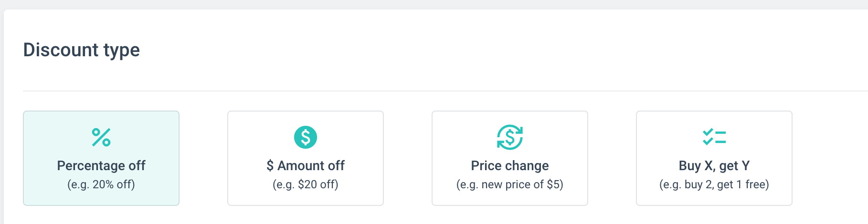Click the "(e.g. new price of $5)" text
868x224 pixels.
(510, 184)
